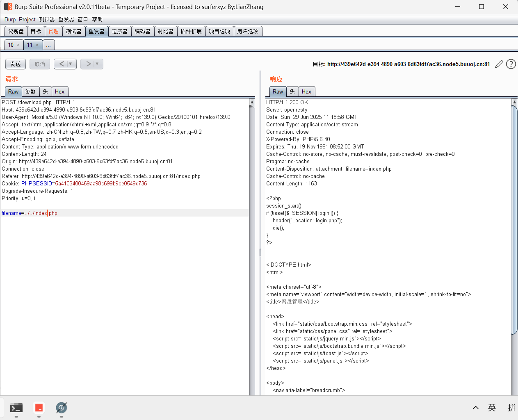
Task: Click the pane divider handle between request and response
Action: click(x=260, y=252)
